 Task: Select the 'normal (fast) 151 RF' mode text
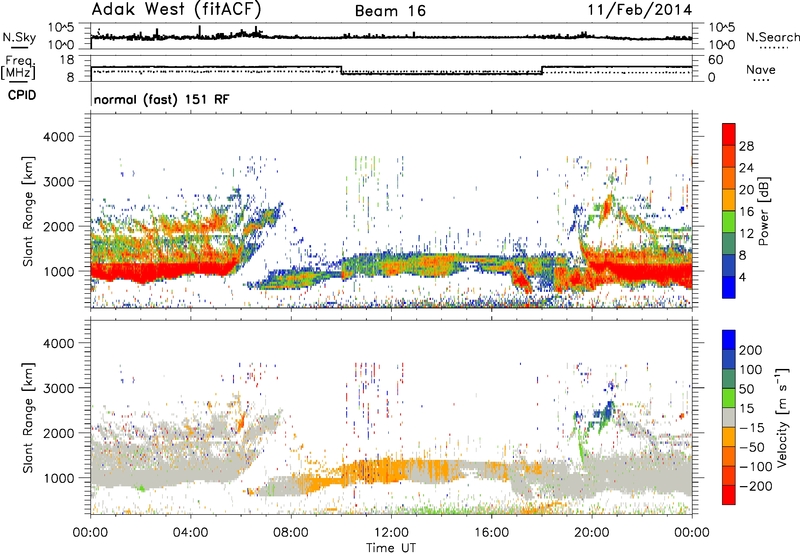(x=162, y=99)
